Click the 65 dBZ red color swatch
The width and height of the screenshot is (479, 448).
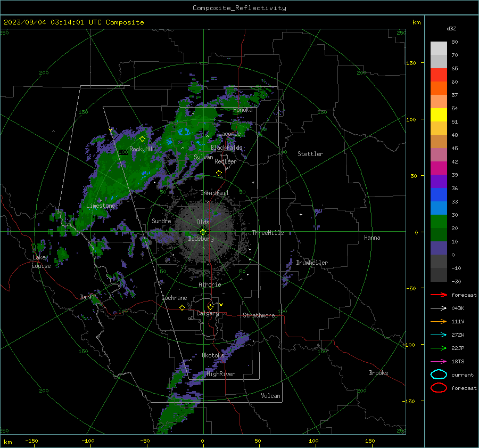[439, 75]
